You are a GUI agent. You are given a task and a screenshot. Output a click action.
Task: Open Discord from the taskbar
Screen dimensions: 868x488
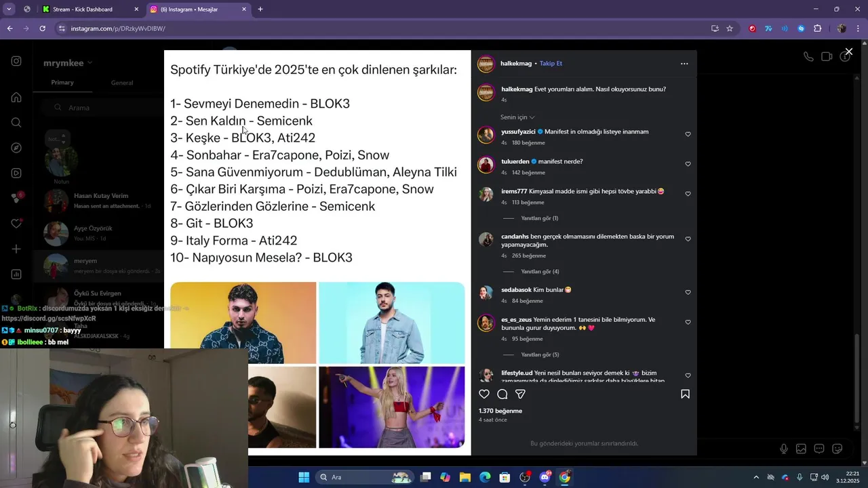coord(545,477)
